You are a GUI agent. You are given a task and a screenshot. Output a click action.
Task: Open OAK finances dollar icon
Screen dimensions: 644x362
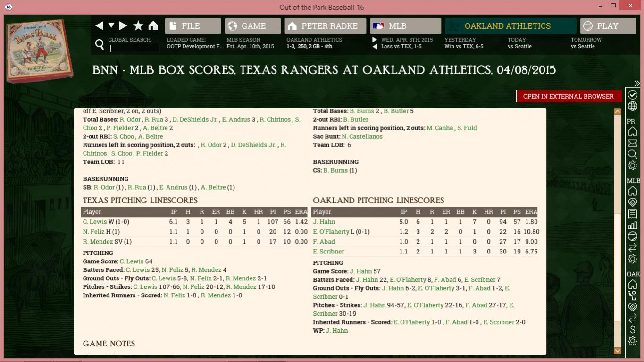click(633, 330)
